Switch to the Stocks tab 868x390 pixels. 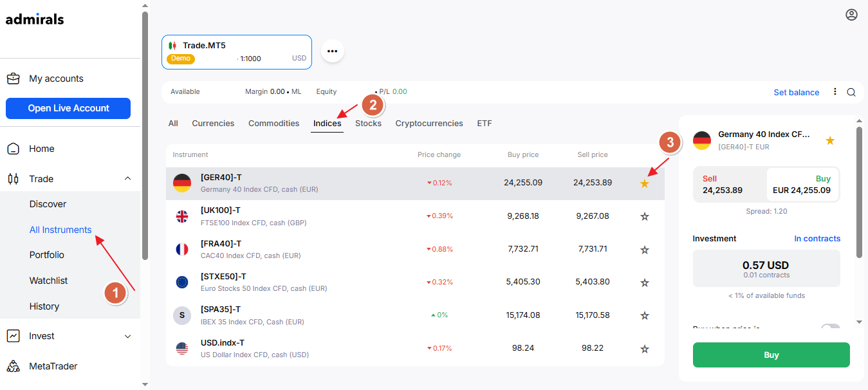coord(368,124)
